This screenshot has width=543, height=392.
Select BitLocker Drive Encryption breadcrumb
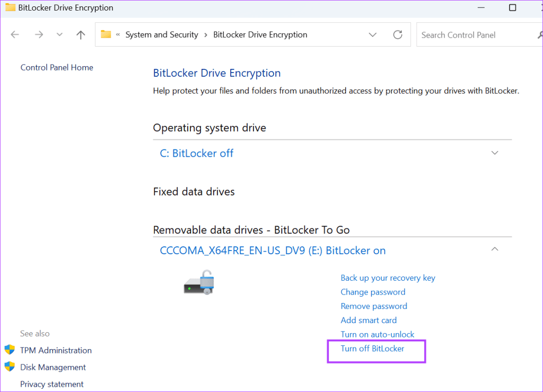(x=260, y=35)
